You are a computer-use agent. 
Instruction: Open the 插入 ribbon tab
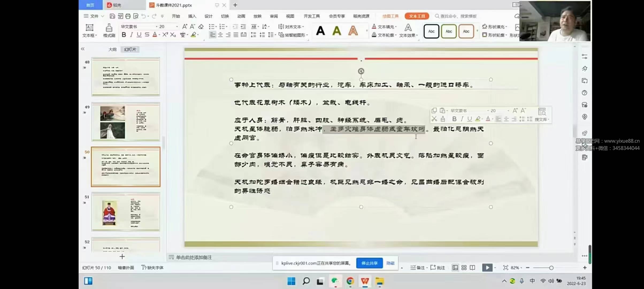pos(192,16)
